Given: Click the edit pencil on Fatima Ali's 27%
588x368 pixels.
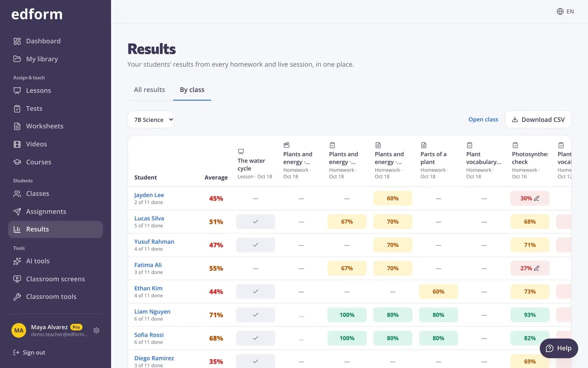Looking at the screenshot, I should point(537,268).
